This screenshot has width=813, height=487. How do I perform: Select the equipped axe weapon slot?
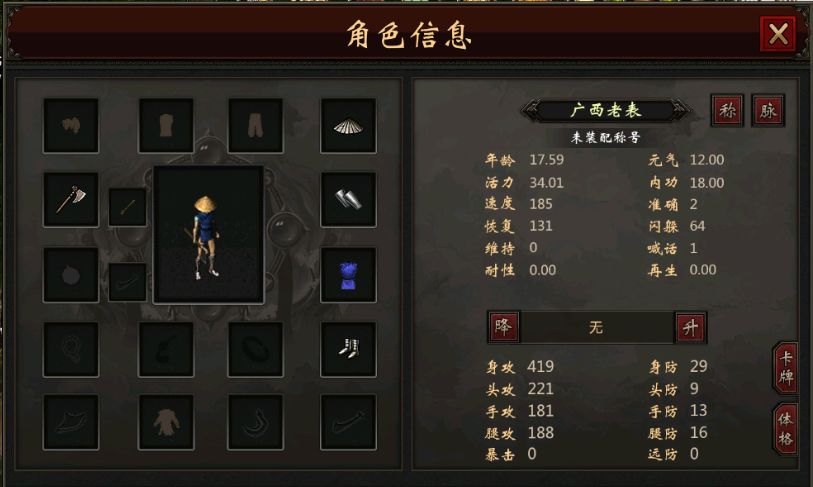click(x=71, y=200)
